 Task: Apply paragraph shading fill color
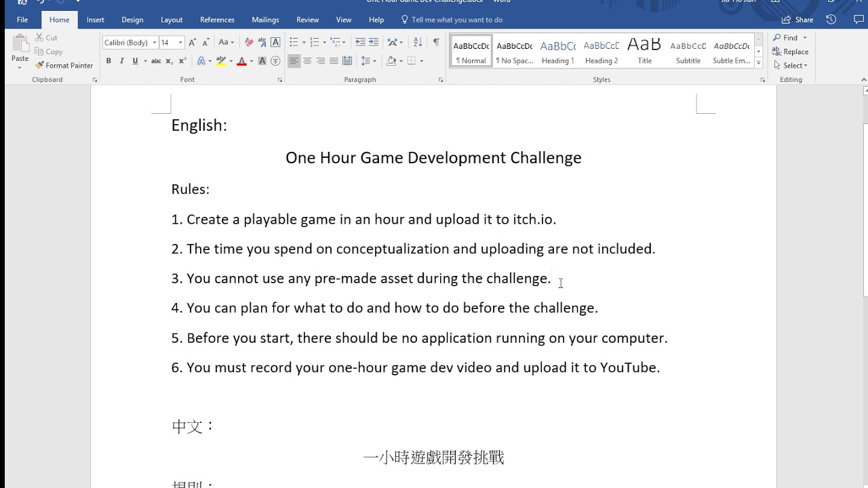(x=391, y=61)
